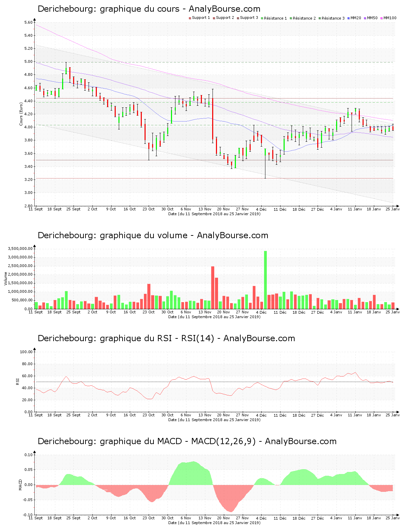
Task: Click the 0.10 MACD axis value
Action: (28, 455)
